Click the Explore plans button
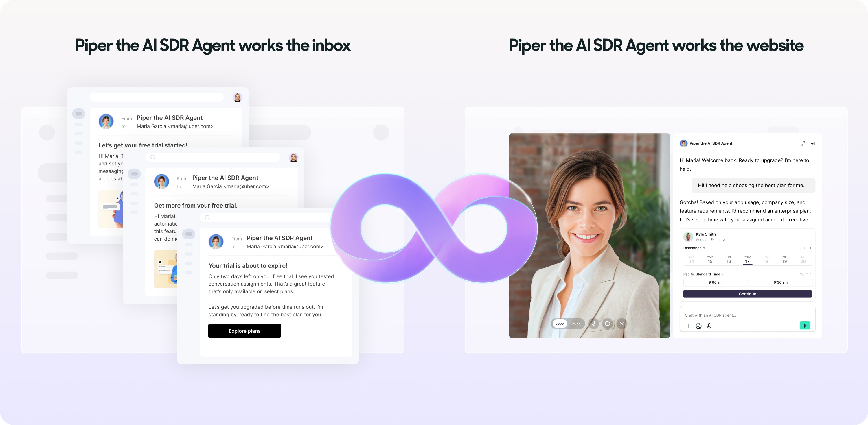This screenshot has height=425, width=868. click(x=244, y=331)
